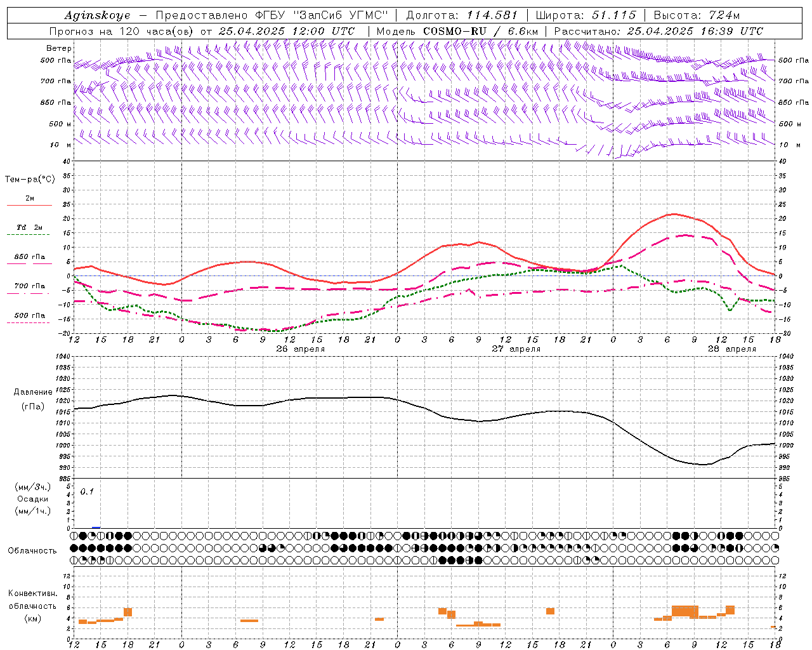This screenshot has height=650, width=812.
Task: Click the Ветер wind panel label
Action: [59, 48]
